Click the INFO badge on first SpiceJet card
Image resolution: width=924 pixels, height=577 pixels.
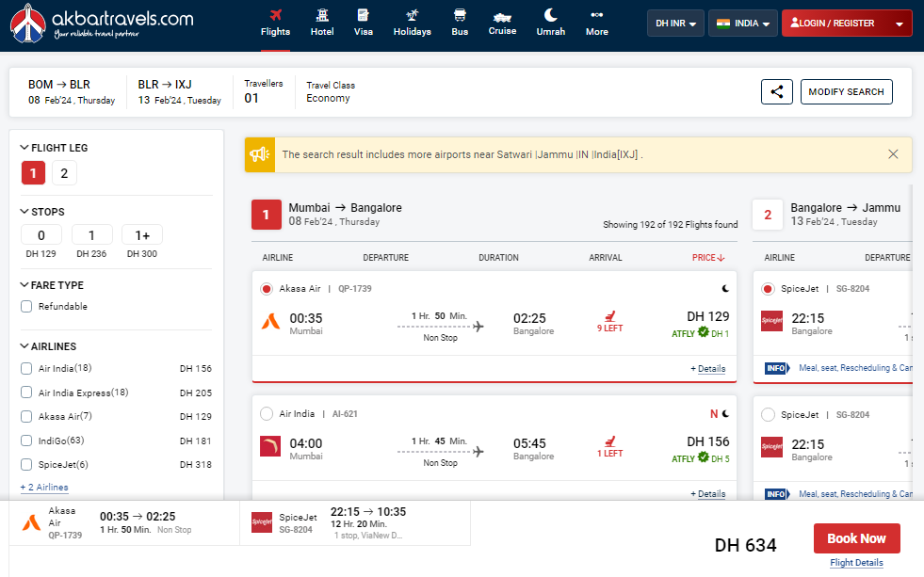tap(777, 368)
